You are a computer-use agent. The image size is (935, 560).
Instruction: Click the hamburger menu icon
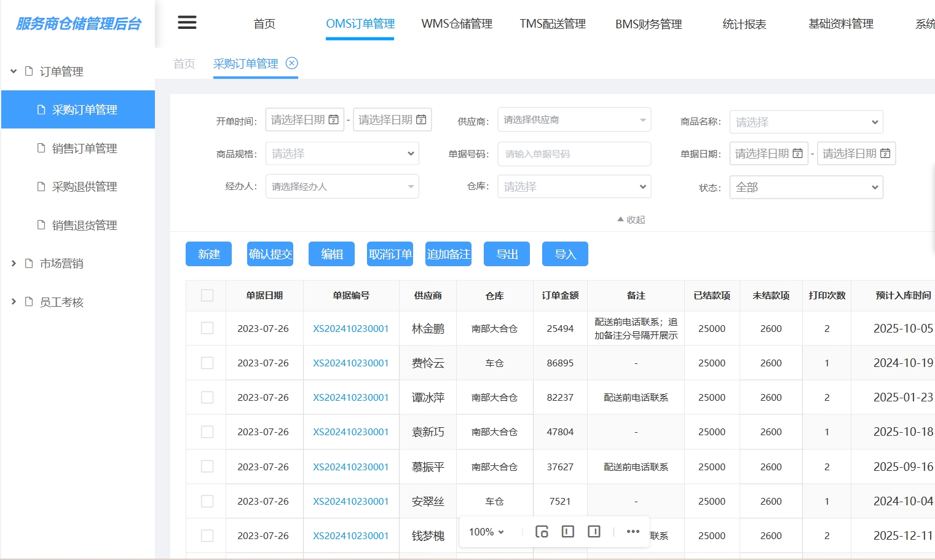(187, 23)
